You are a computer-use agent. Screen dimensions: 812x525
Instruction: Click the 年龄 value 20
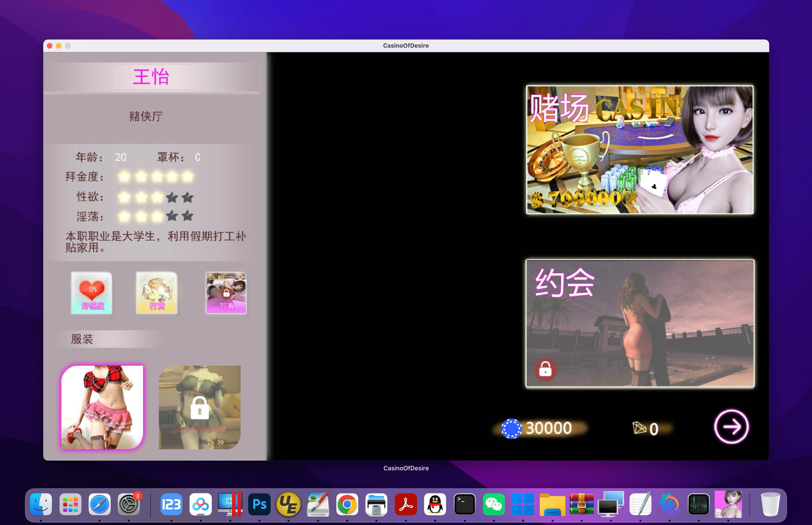pyautogui.click(x=121, y=157)
